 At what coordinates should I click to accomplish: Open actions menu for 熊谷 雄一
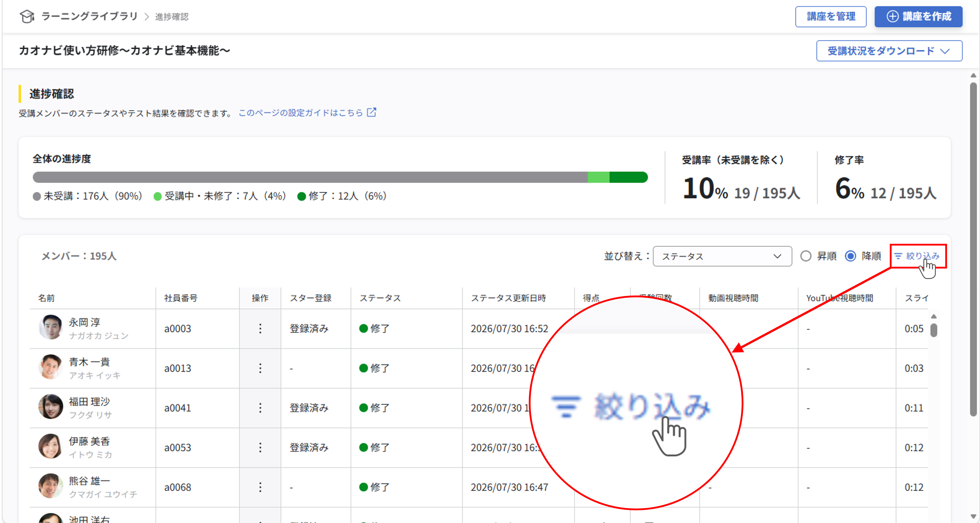(x=260, y=487)
